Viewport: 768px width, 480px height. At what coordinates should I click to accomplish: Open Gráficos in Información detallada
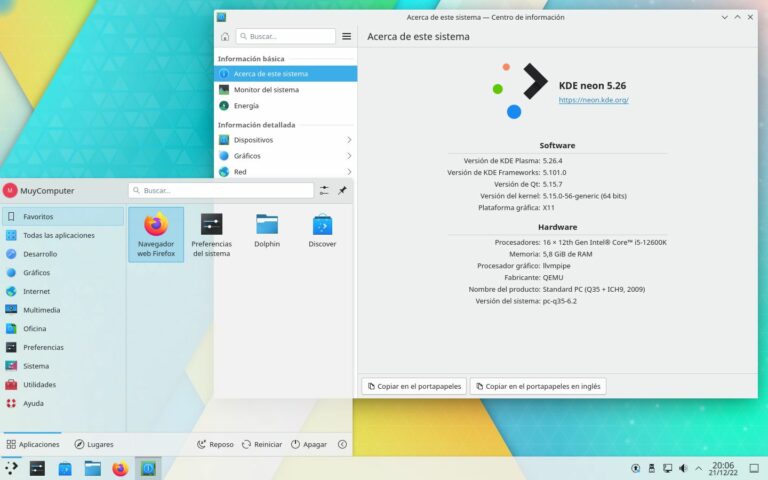coord(286,156)
